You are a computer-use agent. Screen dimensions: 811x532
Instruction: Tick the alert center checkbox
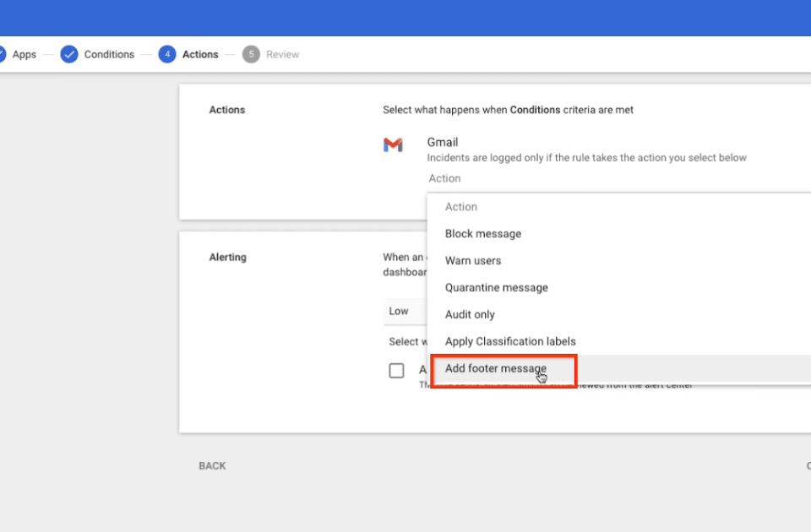tap(396, 371)
